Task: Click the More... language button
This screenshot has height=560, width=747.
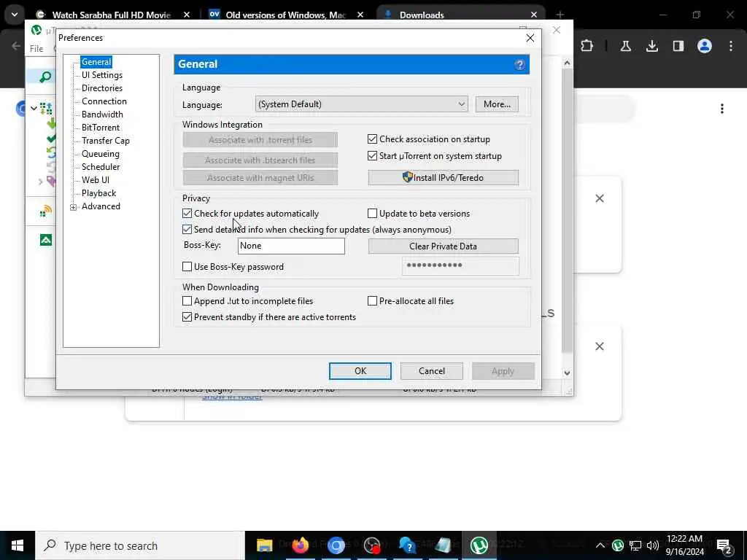Action: coord(497,104)
